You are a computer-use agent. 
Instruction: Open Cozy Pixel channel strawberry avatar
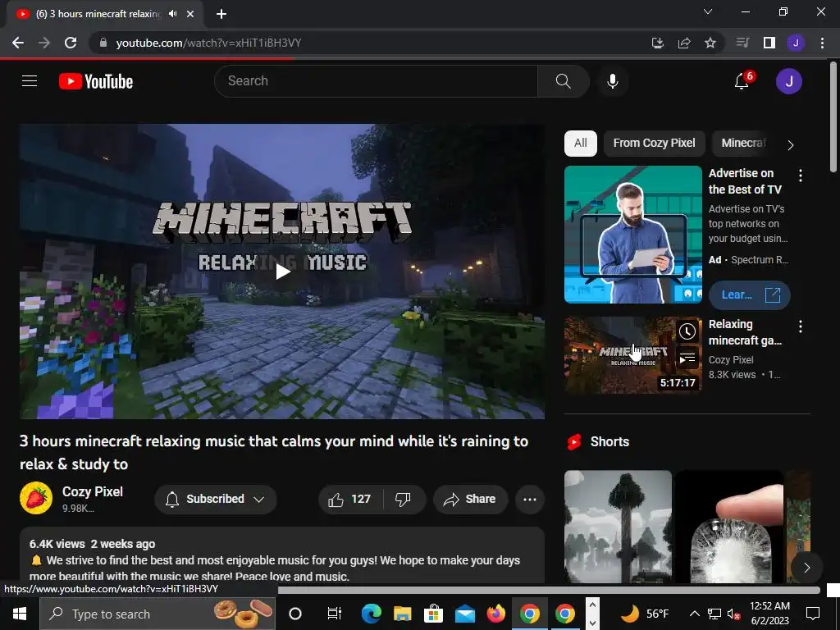[x=36, y=498]
